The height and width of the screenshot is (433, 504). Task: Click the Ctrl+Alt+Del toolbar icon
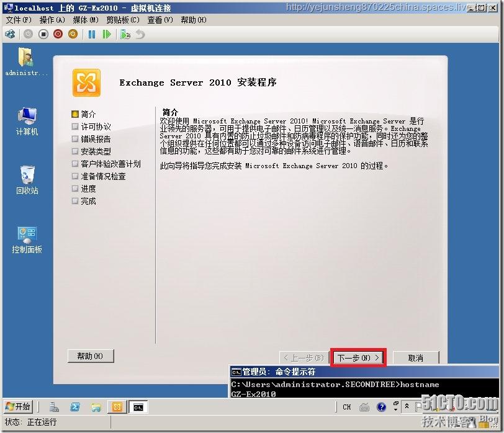(10, 34)
